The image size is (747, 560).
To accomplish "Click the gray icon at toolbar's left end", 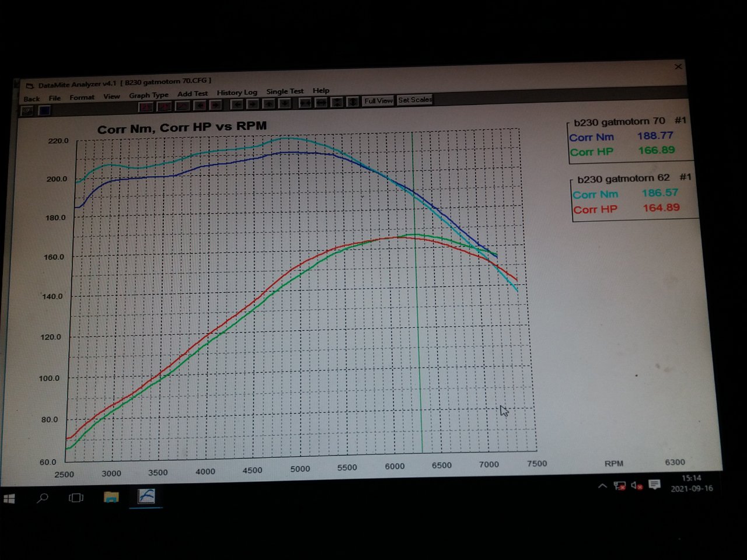I will click(x=27, y=111).
